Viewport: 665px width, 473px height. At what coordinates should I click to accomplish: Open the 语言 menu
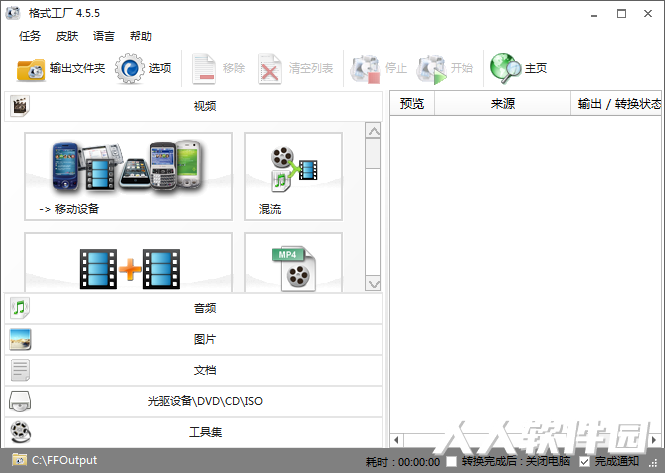pos(104,36)
